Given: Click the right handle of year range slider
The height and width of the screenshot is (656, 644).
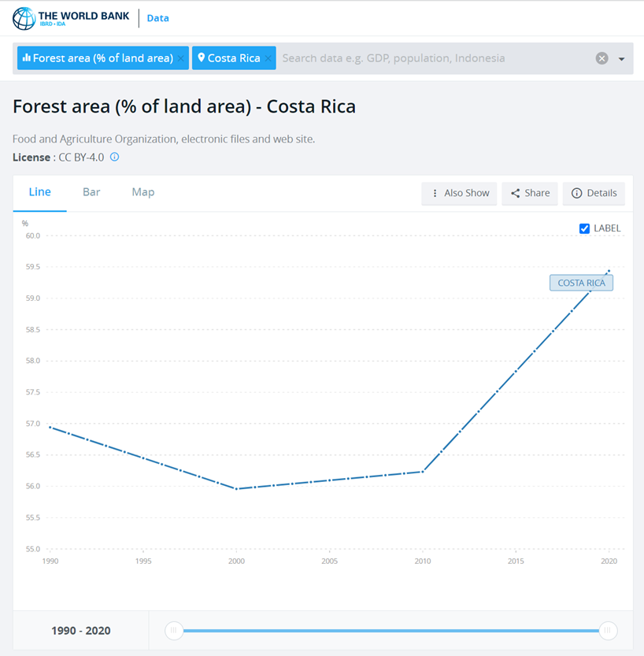Looking at the screenshot, I should (x=608, y=631).
